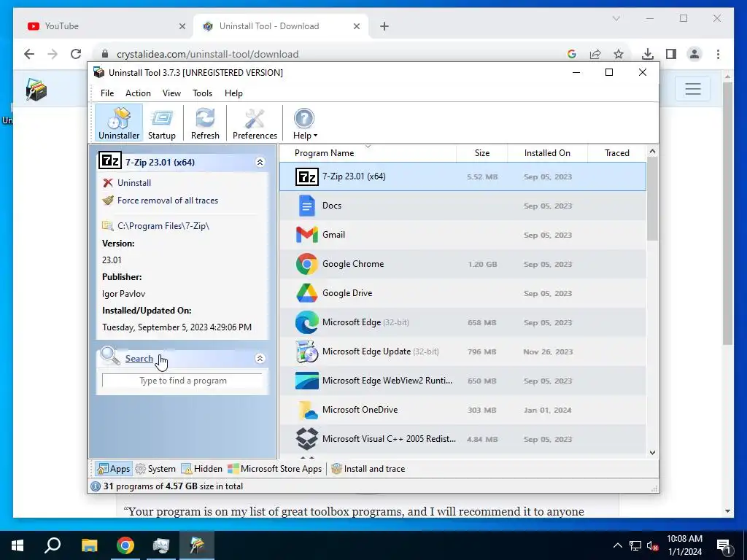Select the Edge WebView2 Runtime icon
747x560 pixels.
click(x=307, y=381)
